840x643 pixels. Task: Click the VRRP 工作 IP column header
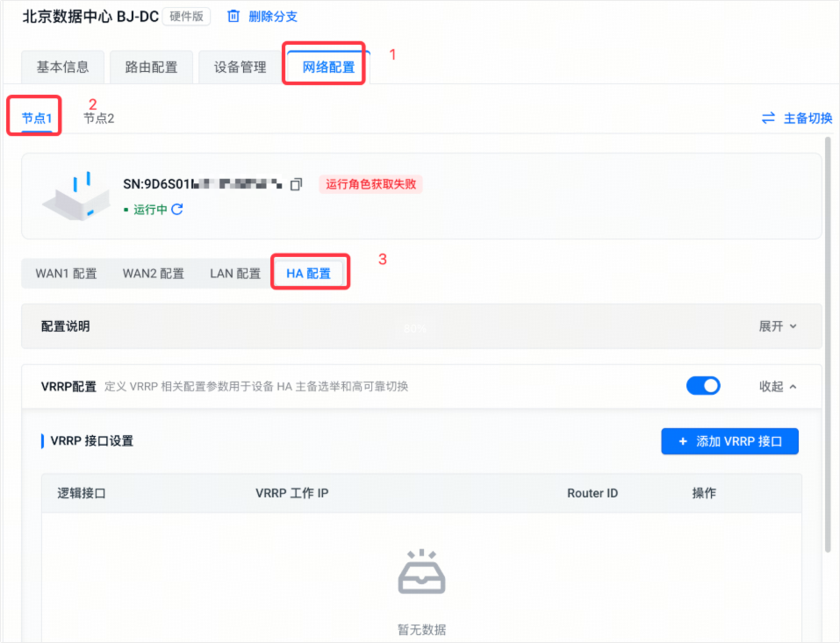292,493
